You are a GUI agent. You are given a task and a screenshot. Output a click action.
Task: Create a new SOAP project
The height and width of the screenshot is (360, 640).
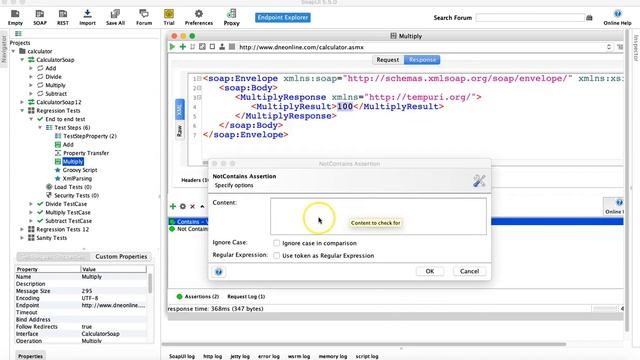point(40,17)
